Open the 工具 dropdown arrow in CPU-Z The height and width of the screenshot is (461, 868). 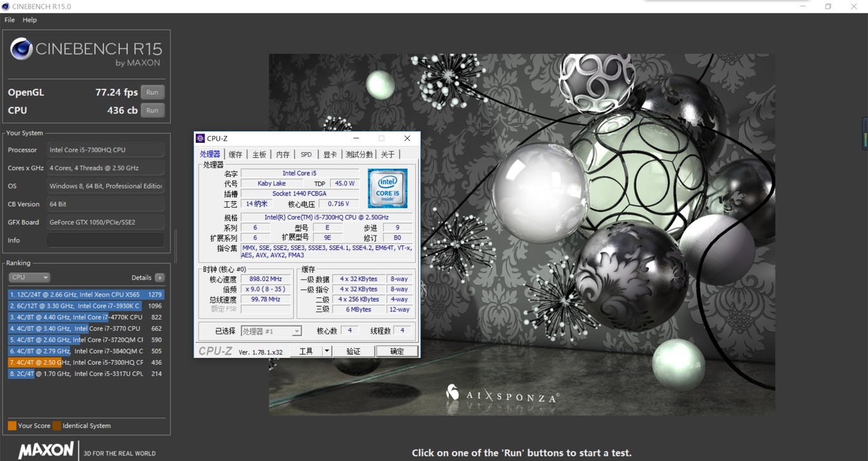(x=327, y=351)
